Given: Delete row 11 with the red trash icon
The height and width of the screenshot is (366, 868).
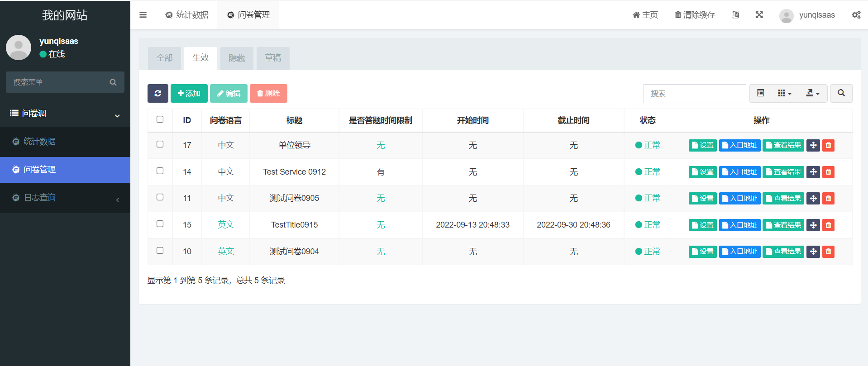Looking at the screenshot, I should [x=829, y=198].
